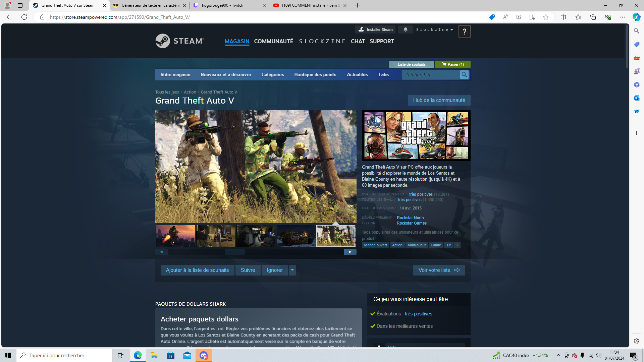This screenshot has height=362, width=644.
Task: Click the screenshot strip scrollbar handle
Action: pyautogui.click(x=235, y=252)
